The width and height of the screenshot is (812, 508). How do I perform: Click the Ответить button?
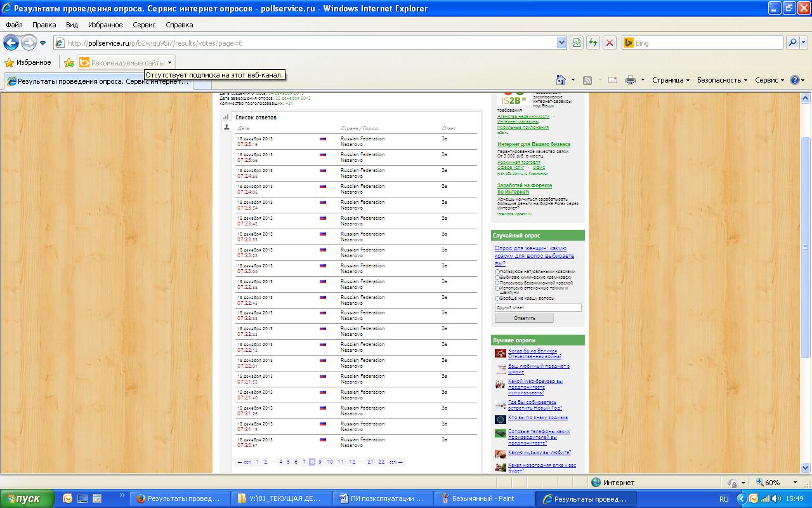point(524,317)
